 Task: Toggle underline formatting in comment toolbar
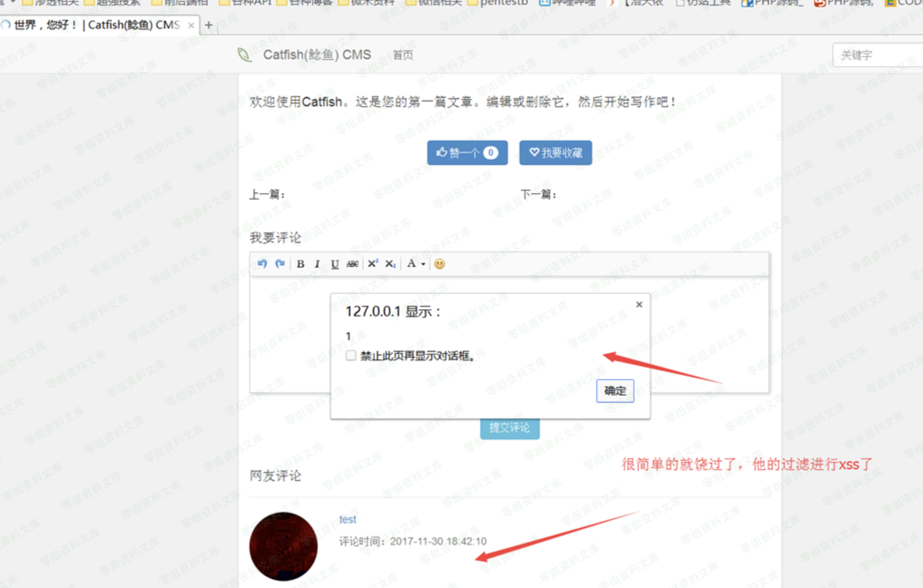tap(335, 264)
